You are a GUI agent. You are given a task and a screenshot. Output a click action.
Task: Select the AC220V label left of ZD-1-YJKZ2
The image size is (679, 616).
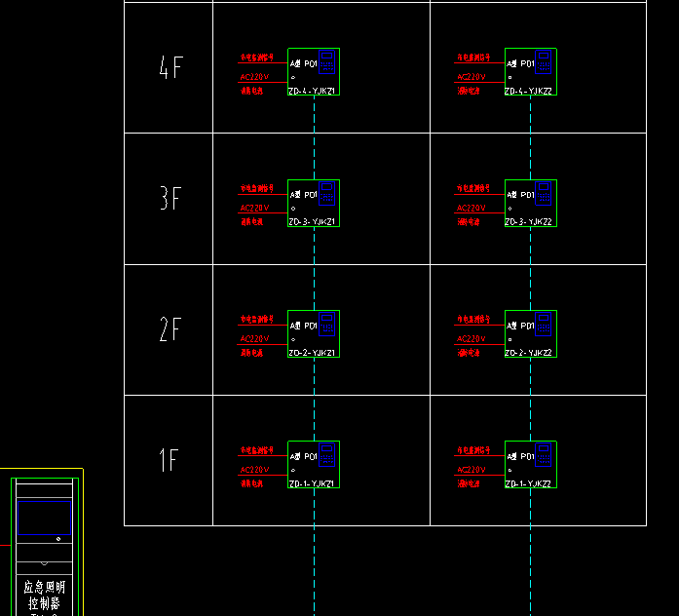[472, 470]
